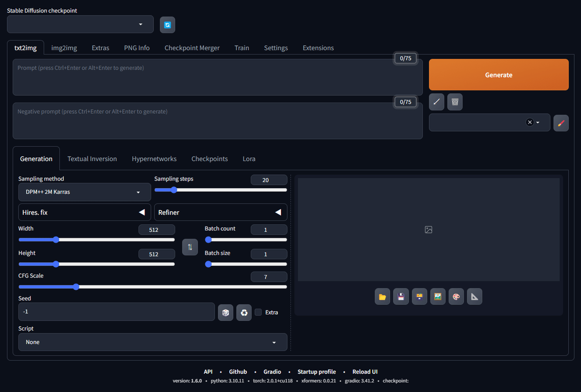Switch to Lora tab

pos(249,159)
